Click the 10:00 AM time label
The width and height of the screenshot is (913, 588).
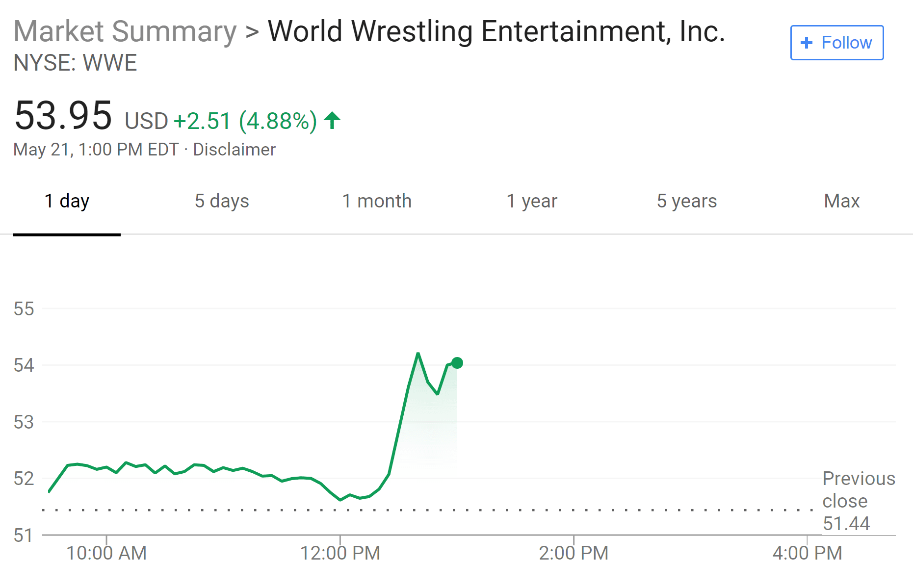106,553
